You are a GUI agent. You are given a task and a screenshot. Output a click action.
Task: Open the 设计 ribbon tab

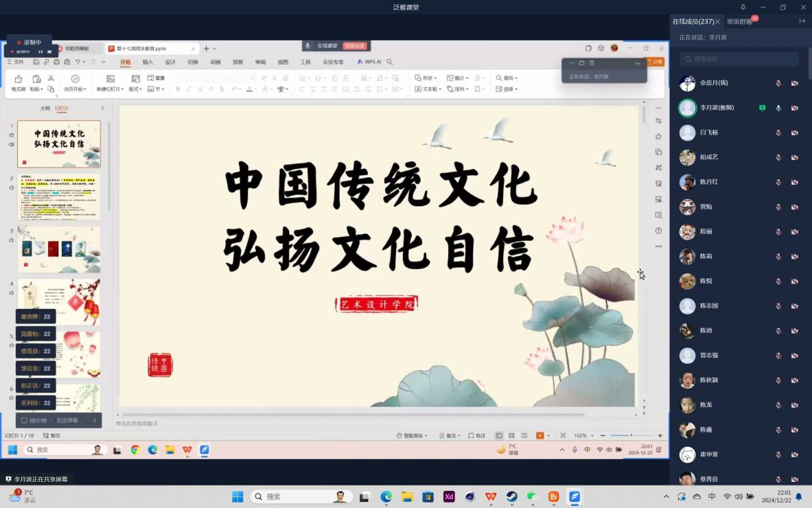170,62
